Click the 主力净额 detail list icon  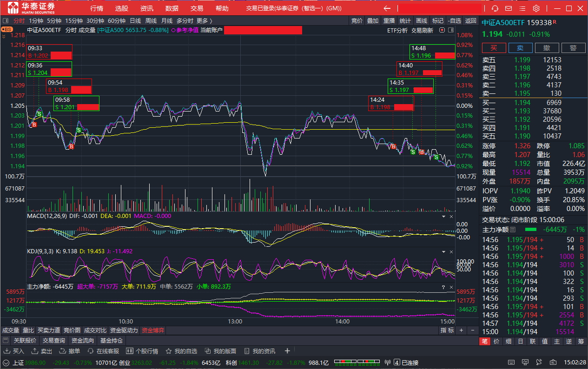[x=513, y=230]
